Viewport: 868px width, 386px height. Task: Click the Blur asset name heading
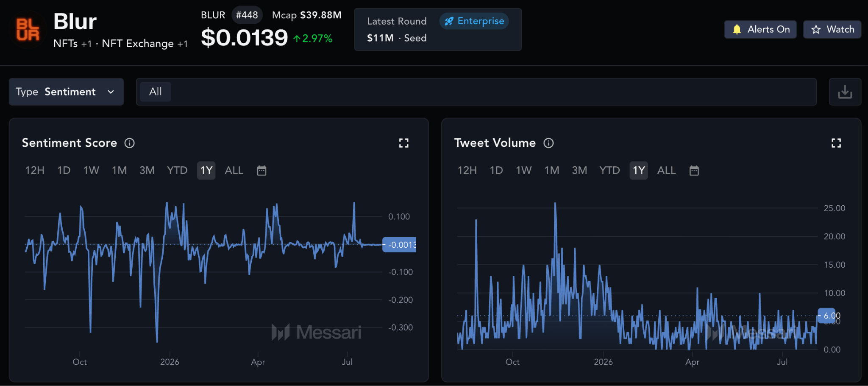click(x=75, y=22)
